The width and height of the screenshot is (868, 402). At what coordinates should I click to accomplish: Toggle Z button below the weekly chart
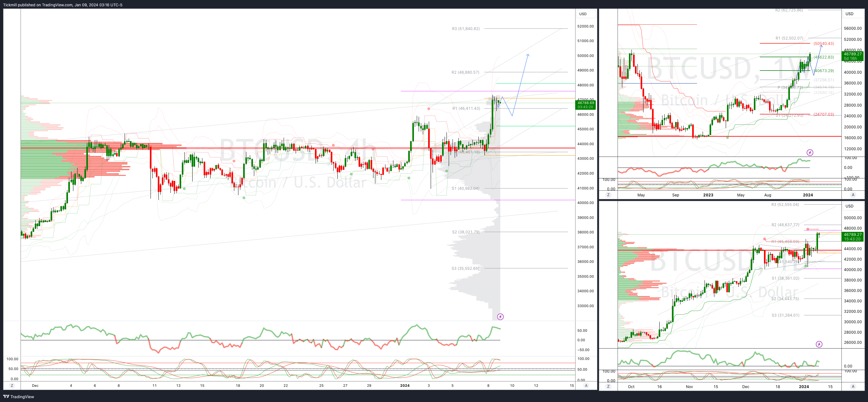[608, 195]
